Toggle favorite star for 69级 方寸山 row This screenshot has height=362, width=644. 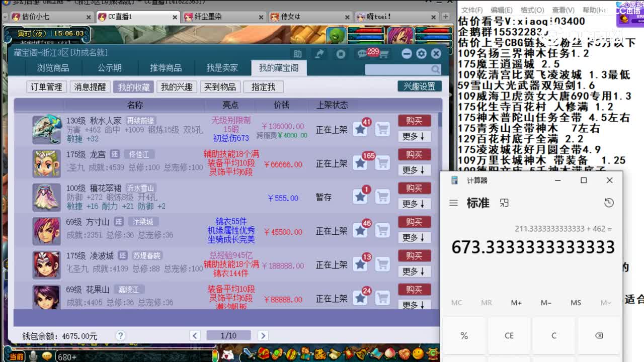pyautogui.click(x=360, y=230)
